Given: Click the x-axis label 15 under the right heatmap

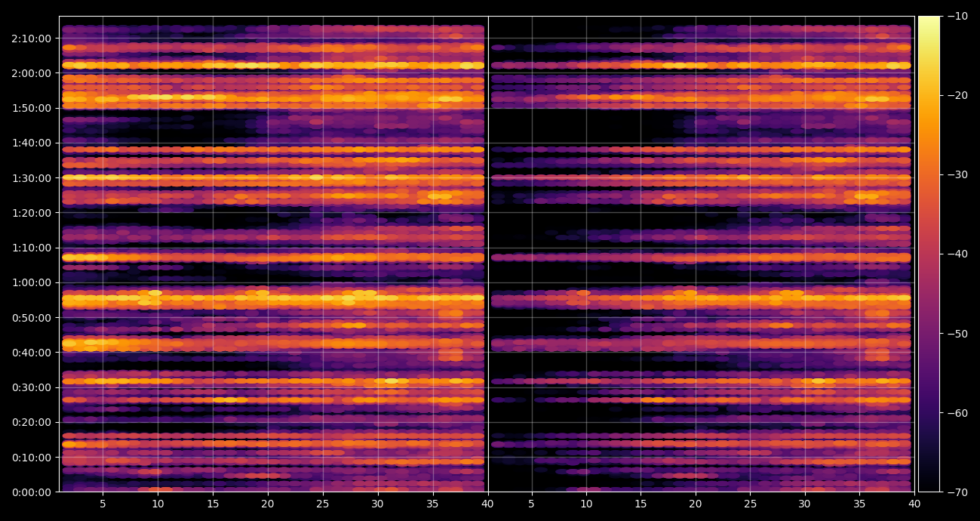Looking at the screenshot, I should [641, 504].
